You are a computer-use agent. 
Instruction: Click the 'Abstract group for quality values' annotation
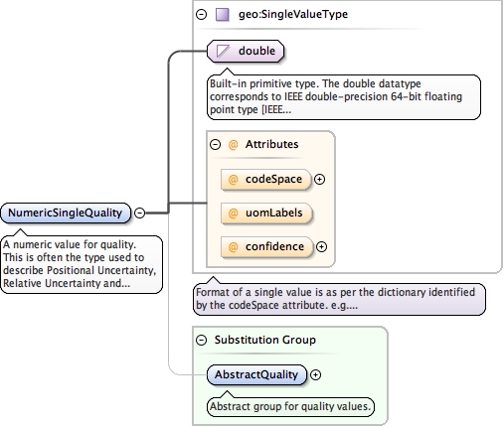coord(290,406)
